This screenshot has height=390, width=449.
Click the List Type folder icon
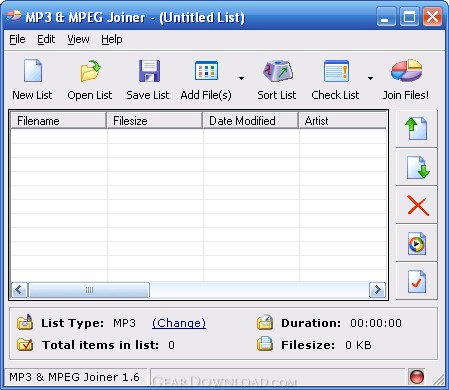[25, 322]
